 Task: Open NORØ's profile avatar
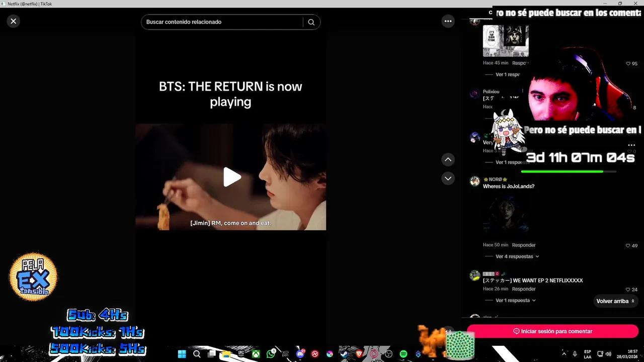(475, 182)
